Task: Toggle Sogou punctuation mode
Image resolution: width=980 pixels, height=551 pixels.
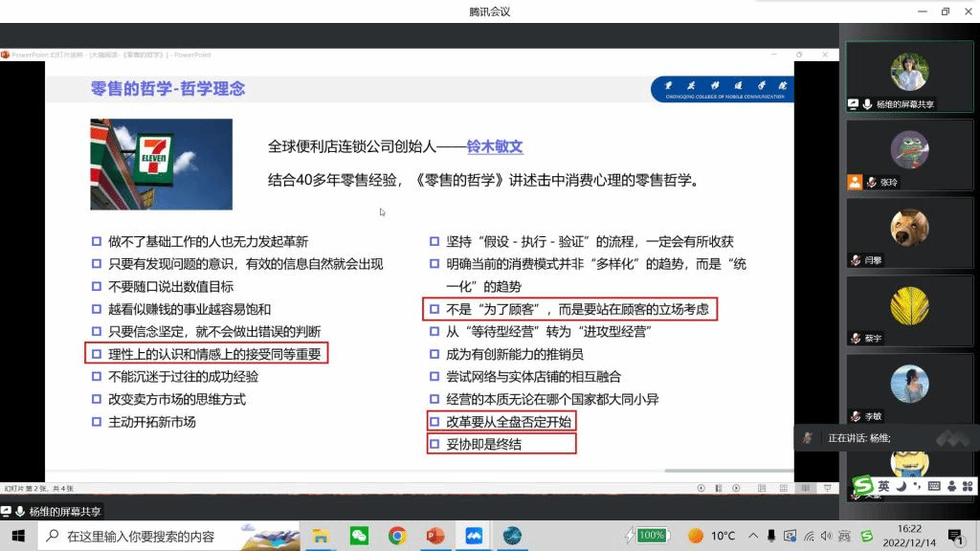Action: tap(916, 486)
